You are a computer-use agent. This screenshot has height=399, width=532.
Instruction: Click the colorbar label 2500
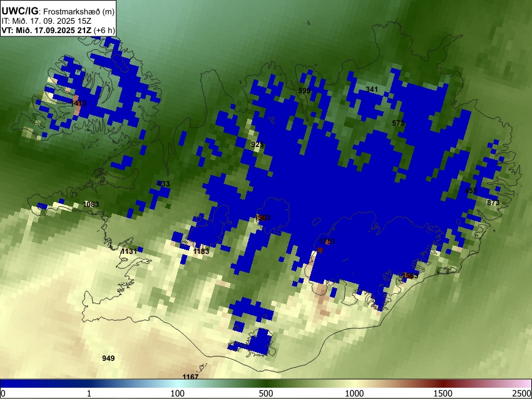pos(522,393)
